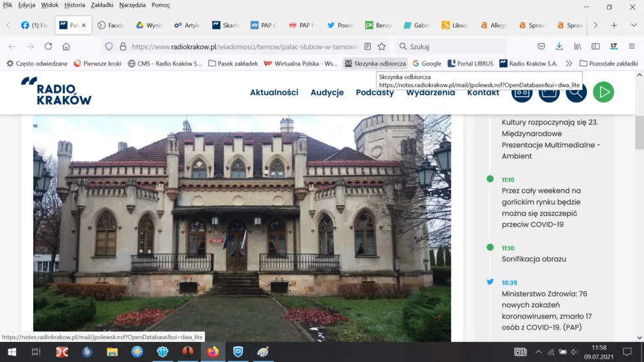Screen dimensions: 644x362
Task: Open the downloads arrow icon
Action: point(559,46)
